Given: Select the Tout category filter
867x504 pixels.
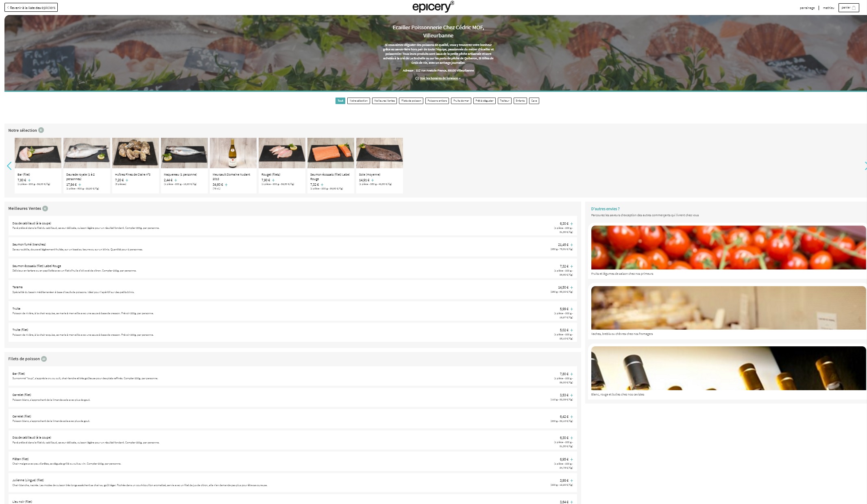Looking at the screenshot, I should (340, 101).
